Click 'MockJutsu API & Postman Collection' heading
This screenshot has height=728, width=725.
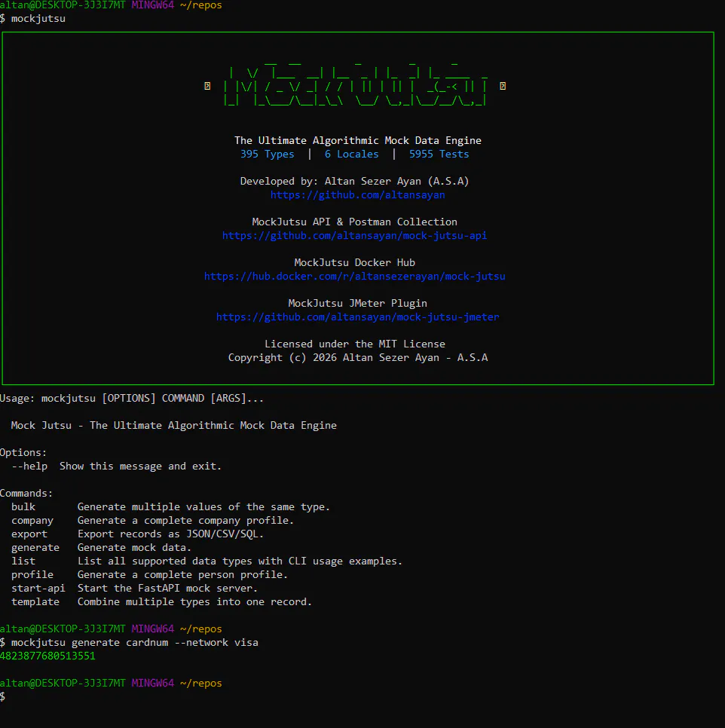[x=355, y=222]
